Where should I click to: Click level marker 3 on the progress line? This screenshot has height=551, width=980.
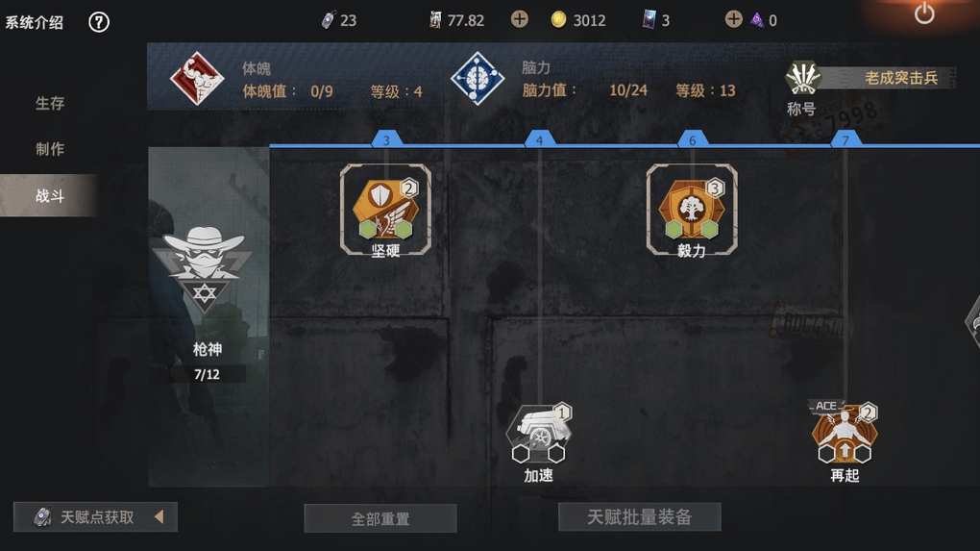pos(386,139)
